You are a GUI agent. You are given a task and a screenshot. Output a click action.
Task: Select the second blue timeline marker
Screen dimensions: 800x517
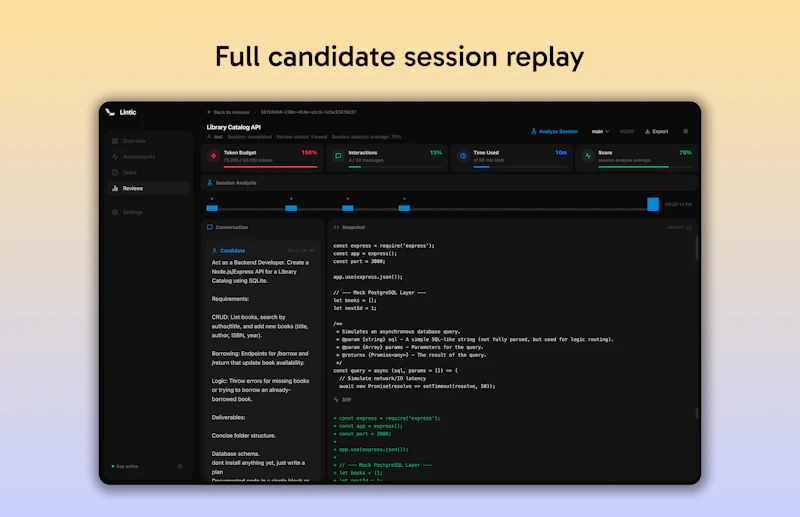(291, 208)
